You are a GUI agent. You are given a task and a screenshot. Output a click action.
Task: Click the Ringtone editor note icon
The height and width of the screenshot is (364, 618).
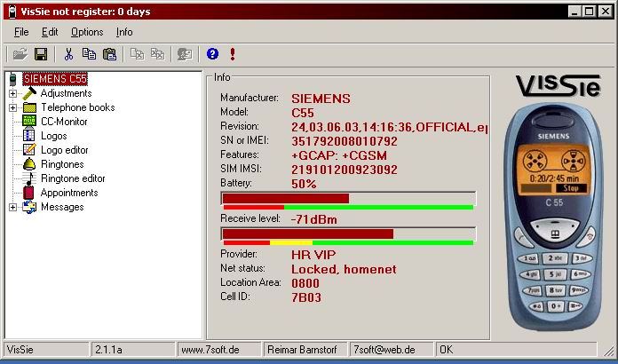click(x=29, y=178)
